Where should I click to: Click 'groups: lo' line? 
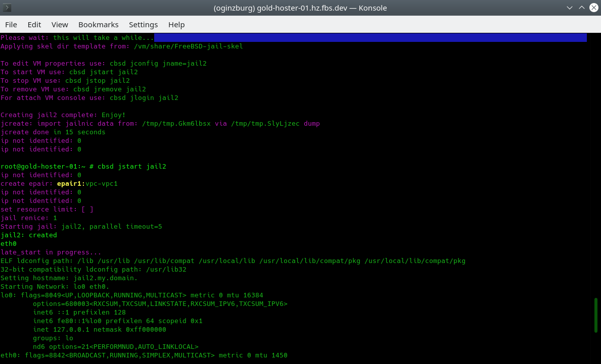[x=53, y=338]
